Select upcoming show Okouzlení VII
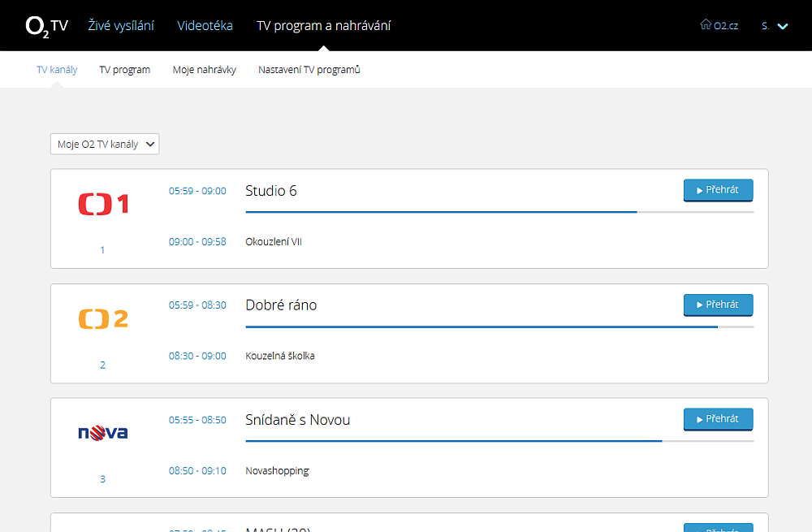The height and width of the screenshot is (532, 812). point(274,242)
